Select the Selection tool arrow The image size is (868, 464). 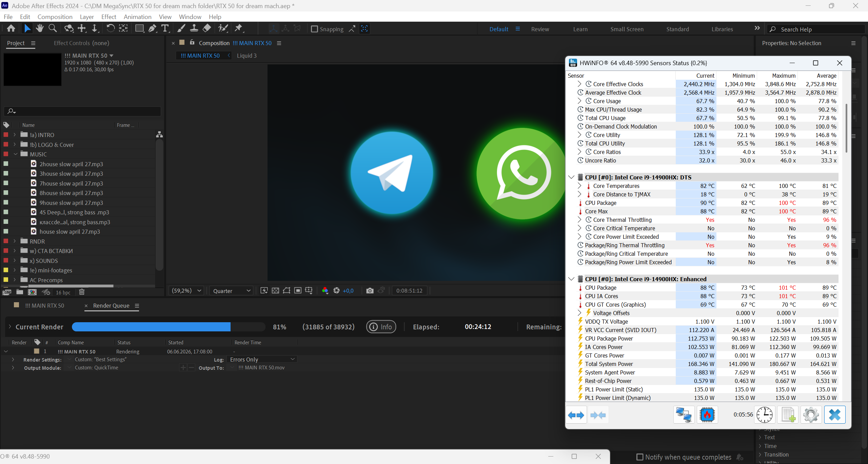pos(27,28)
